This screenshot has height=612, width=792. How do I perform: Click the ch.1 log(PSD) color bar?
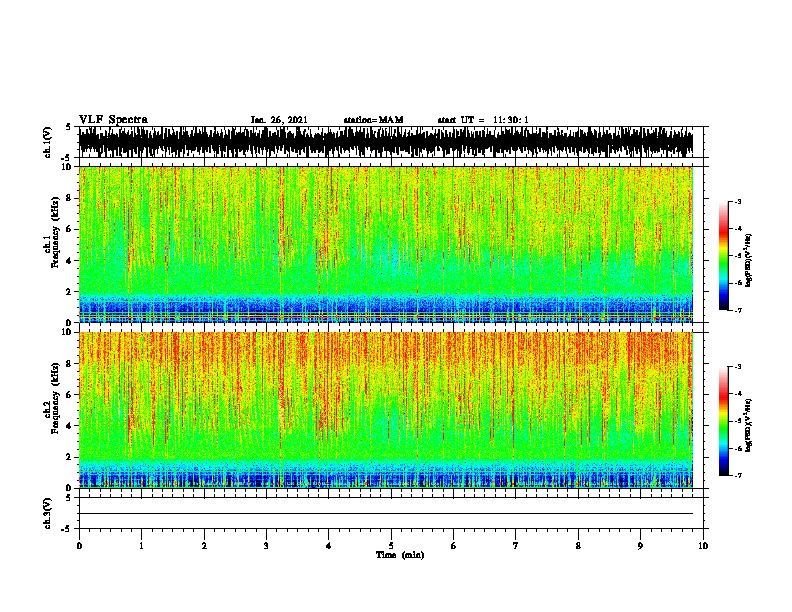point(723,256)
